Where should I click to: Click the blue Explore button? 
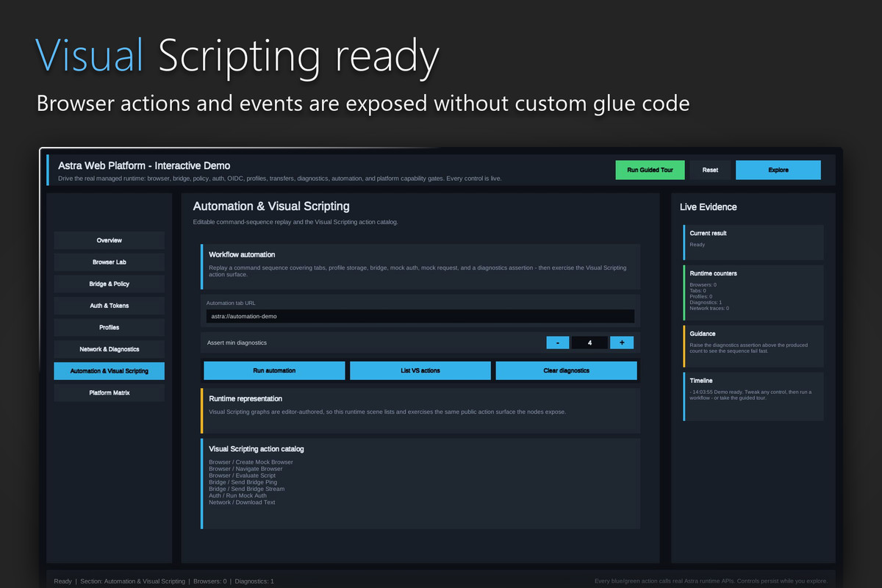pyautogui.click(x=778, y=170)
